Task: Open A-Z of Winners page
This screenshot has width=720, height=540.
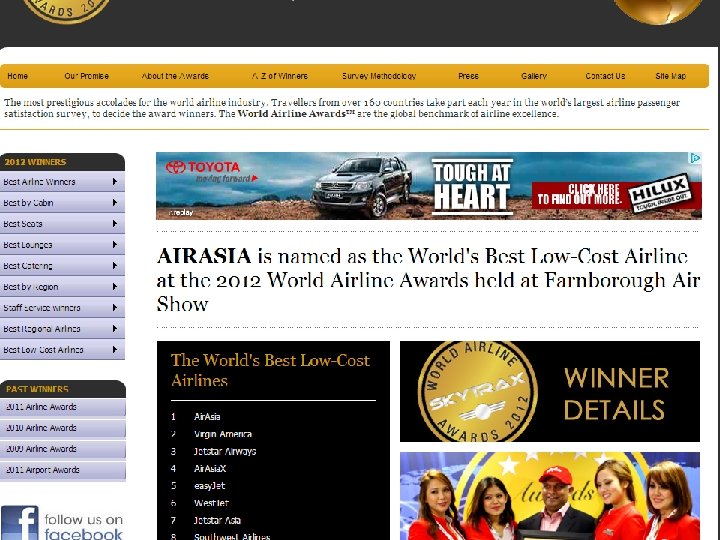Action: click(279, 76)
